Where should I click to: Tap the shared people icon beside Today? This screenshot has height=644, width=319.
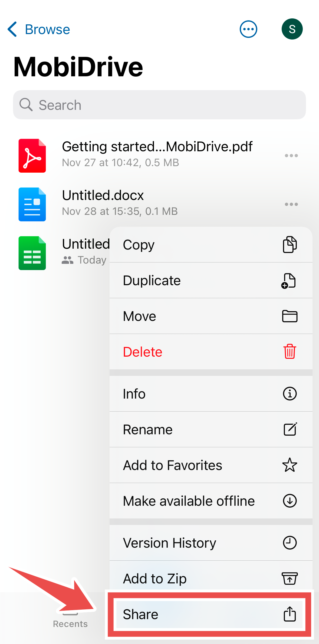pos(67,260)
